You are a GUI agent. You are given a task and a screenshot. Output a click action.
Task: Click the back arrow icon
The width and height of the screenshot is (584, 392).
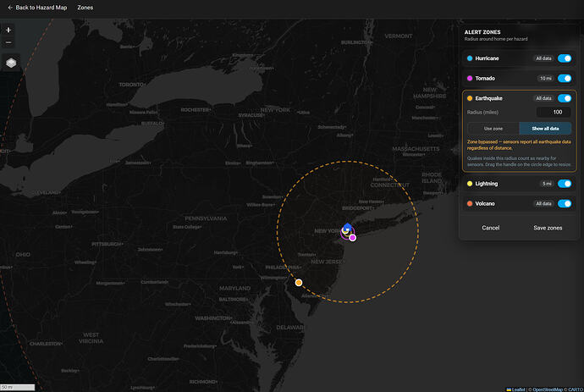(10, 8)
